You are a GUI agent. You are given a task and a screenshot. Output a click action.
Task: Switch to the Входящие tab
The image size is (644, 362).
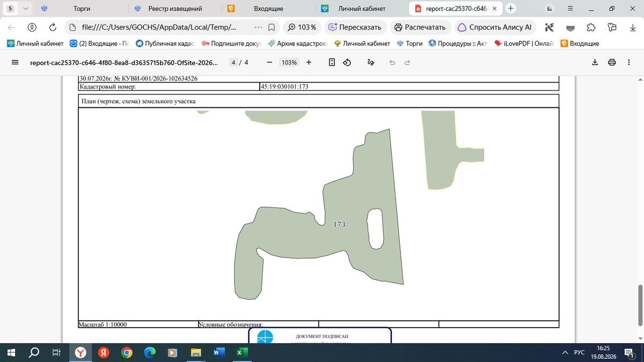(x=268, y=9)
